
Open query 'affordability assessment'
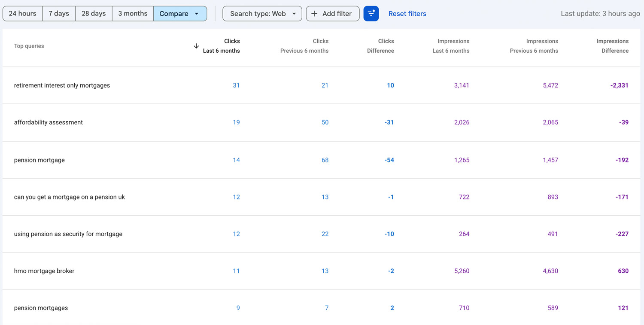(49, 122)
